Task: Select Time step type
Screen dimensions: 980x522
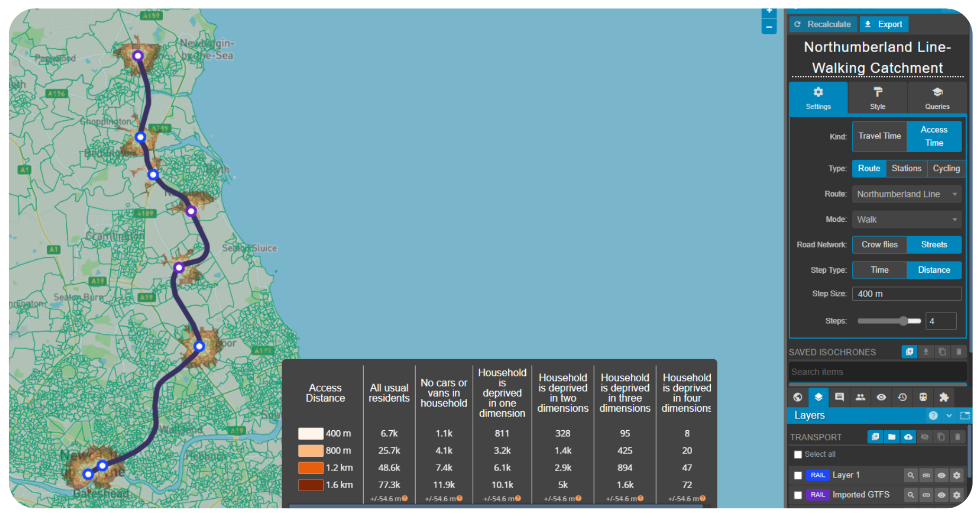Action: [x=880, y=270]
